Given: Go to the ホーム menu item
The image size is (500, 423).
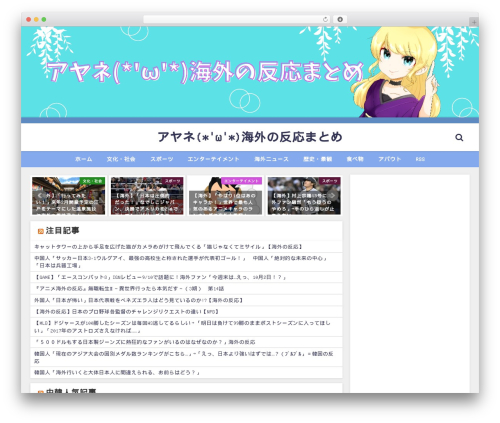Looking at the screenshot, I should click(83, 159).
